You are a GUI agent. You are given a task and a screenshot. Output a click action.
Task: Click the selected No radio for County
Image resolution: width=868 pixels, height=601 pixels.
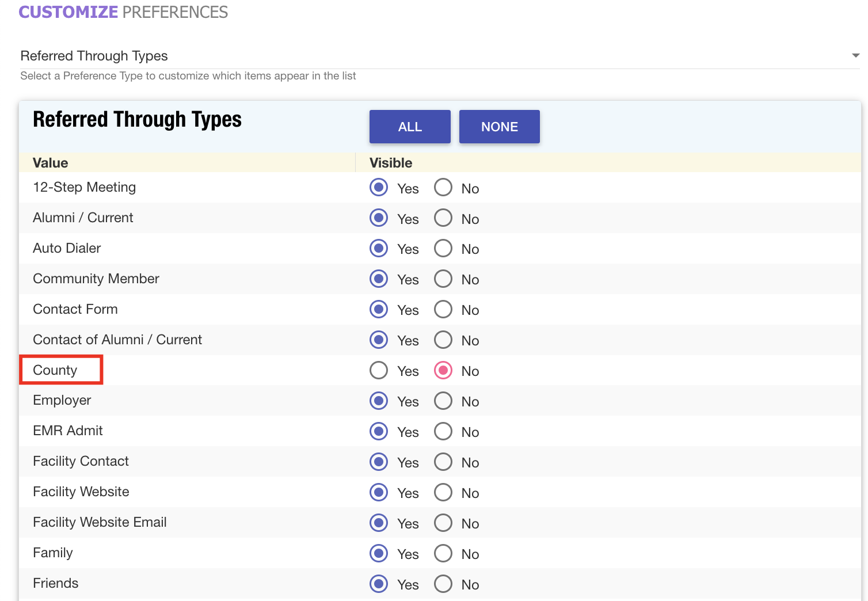pyautogui.click(x=443, y=370)
